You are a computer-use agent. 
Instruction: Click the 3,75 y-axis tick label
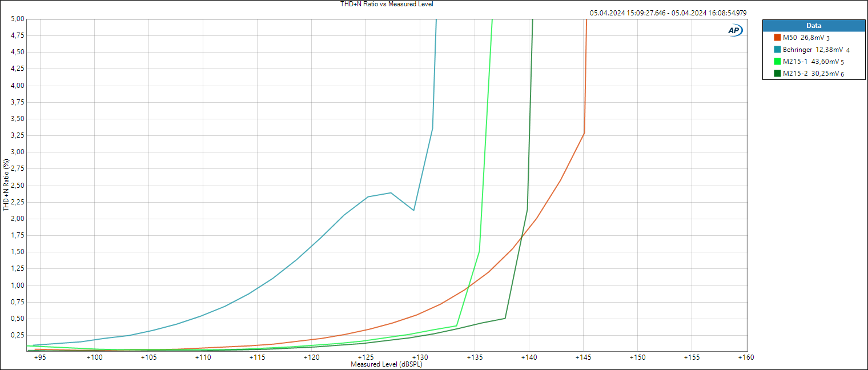[x=18, y=102]
